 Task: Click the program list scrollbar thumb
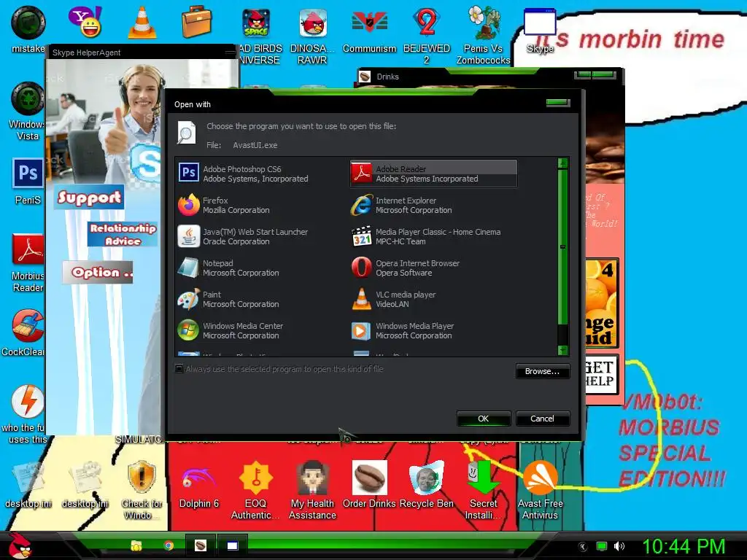point(562,246)
